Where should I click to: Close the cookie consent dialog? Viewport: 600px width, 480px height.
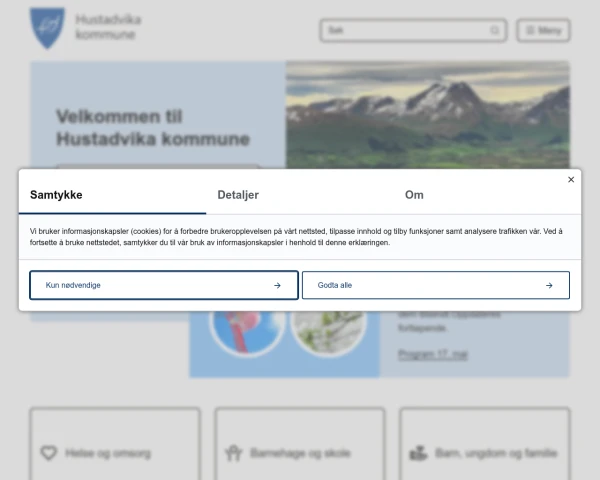(571, 180)
